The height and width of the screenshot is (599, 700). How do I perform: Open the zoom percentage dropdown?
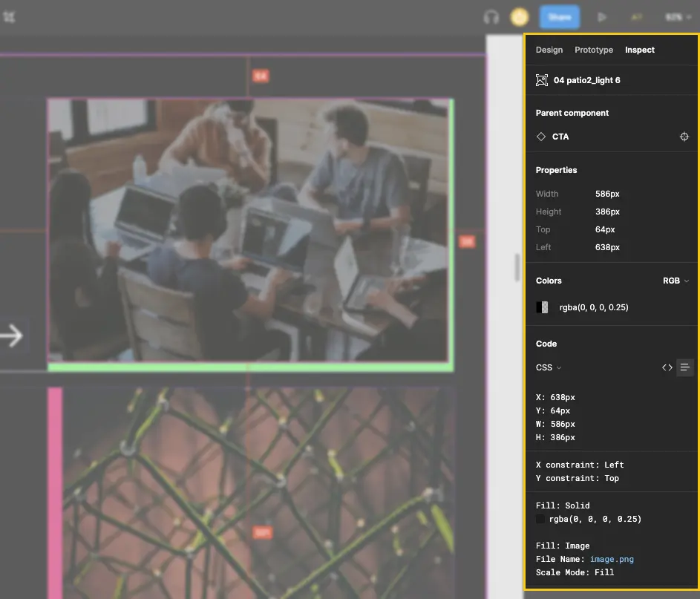677,16
